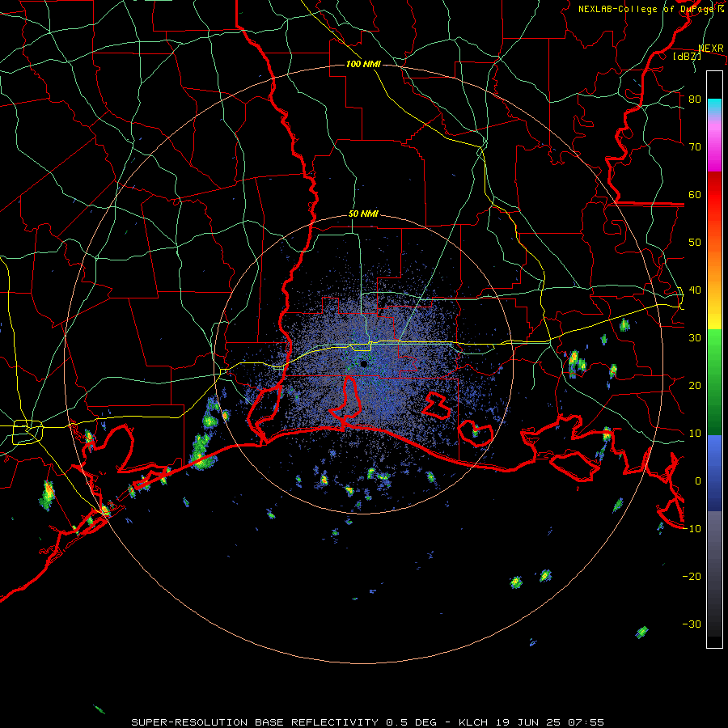Click the gray segment of the color bar
The image size is (728, 728).
pos(714,574)
